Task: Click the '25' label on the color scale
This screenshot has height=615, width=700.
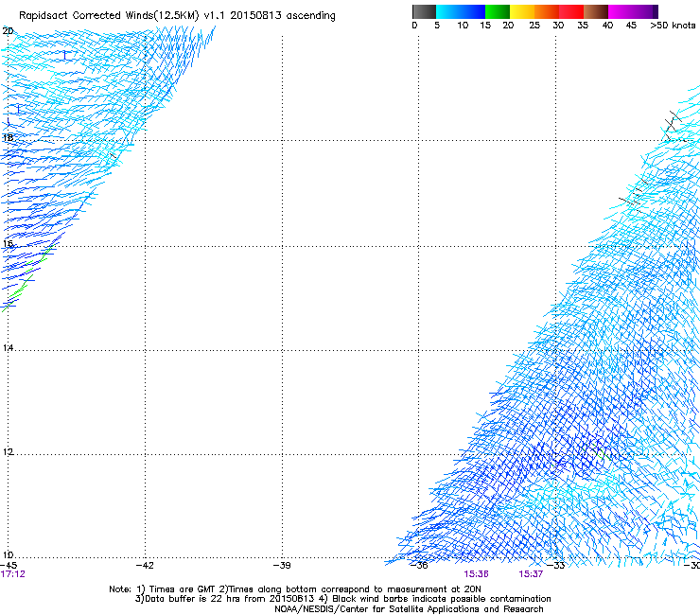Action: pos(534,26)
